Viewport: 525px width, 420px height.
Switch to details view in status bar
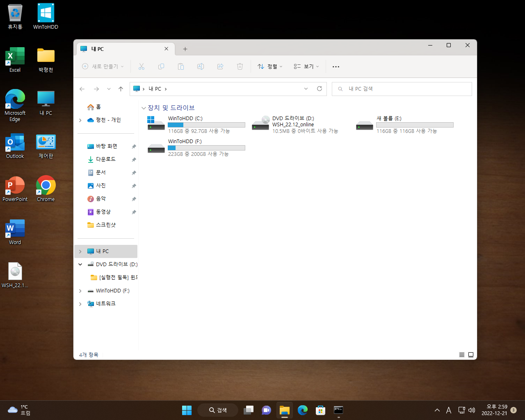pos(462,355)
